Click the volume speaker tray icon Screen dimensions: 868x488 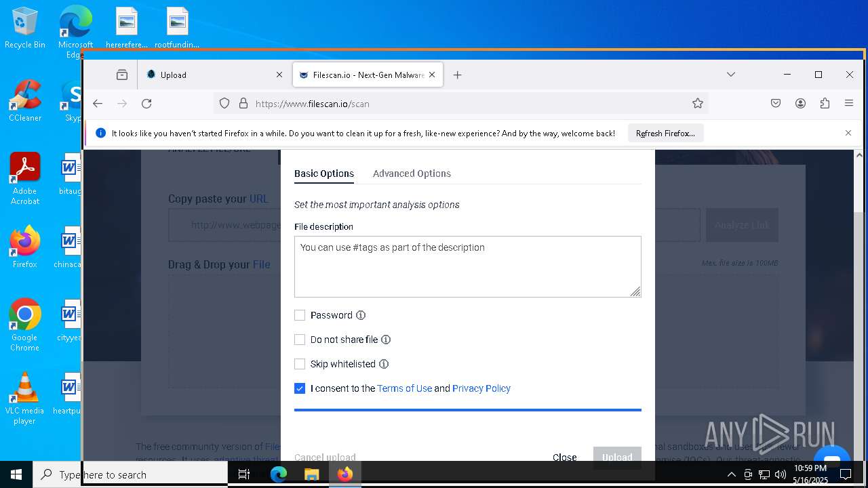pos(781,474)
